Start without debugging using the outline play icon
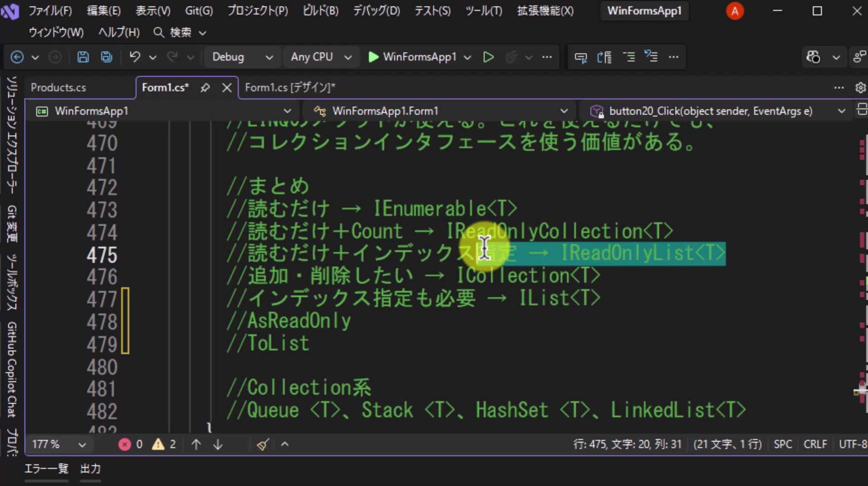The width and height of the screenshot is (868, 486). click(488, 57)
